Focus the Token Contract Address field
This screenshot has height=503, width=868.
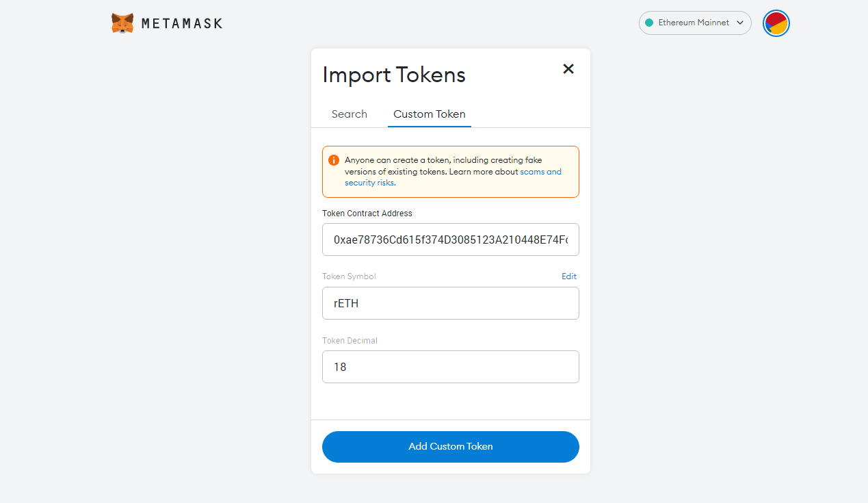pyautogui.click(x=450, y=240)
